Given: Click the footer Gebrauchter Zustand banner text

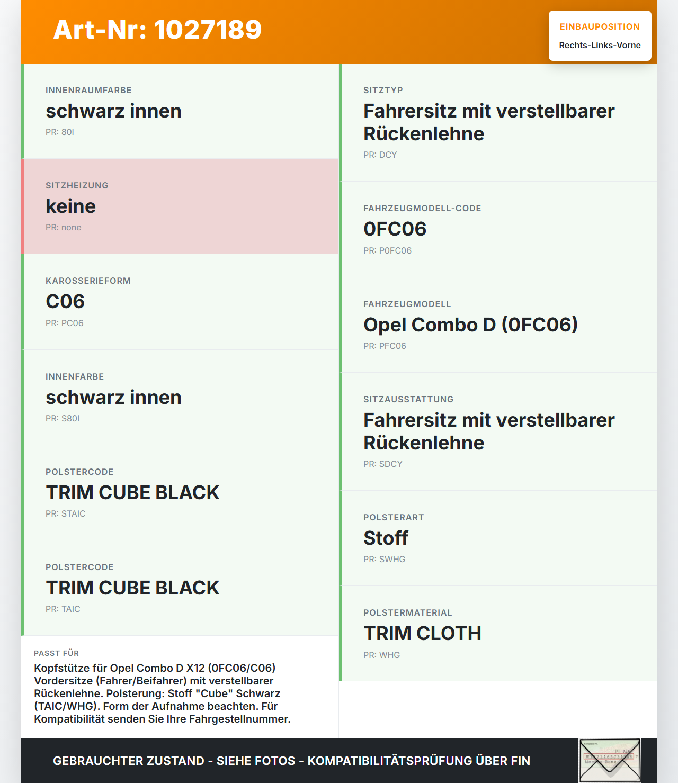Looking at the screenshot, I should (291, 761).
